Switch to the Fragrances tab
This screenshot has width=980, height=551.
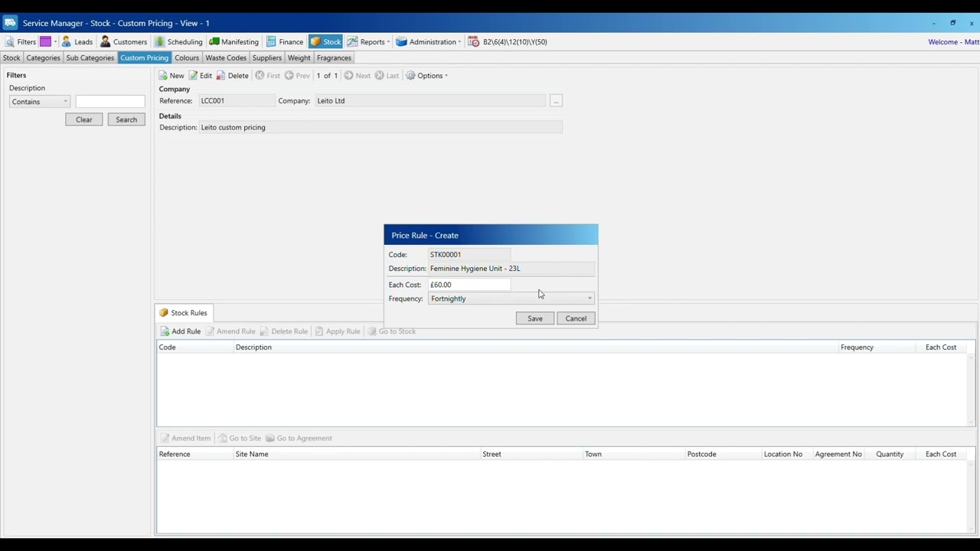334,57
